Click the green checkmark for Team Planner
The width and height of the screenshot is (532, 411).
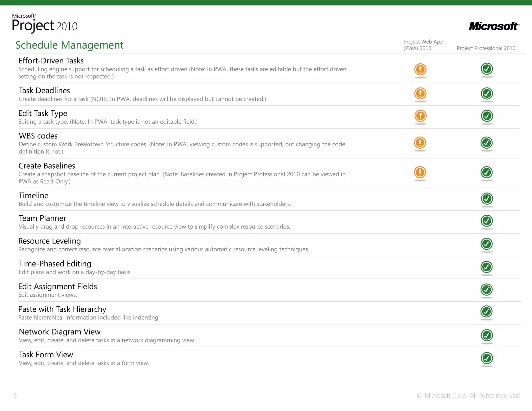[487, 221]
